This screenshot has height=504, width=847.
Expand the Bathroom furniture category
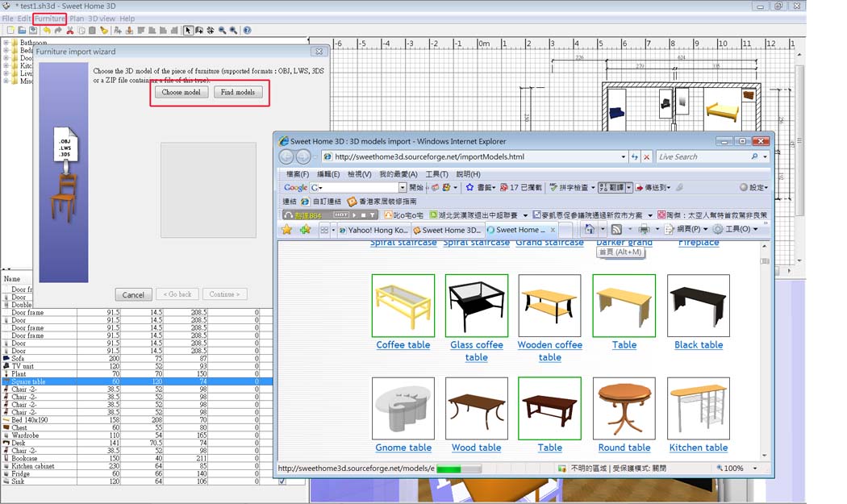pos(6,43)
